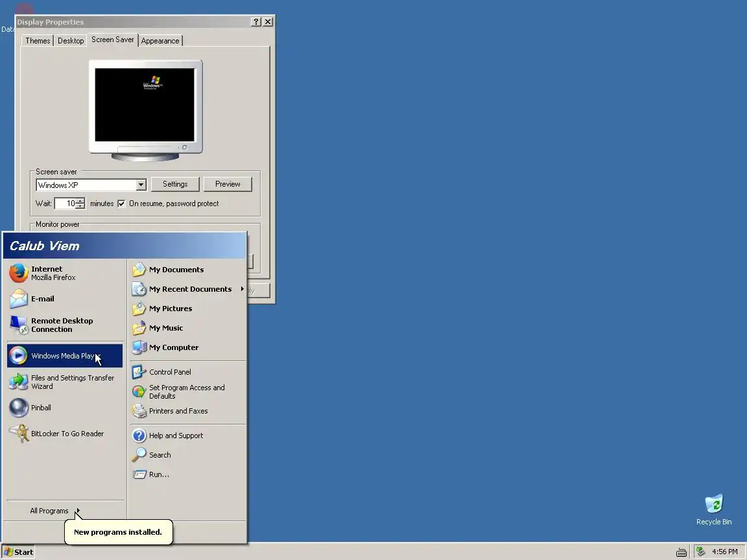
Task: Launch Remote Desktop Connection
Action: (x=65, y=325)
